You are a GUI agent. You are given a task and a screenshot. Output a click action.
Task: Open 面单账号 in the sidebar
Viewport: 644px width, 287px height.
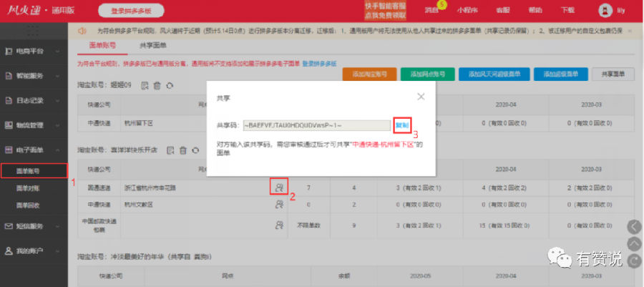[x=34, y=171]
